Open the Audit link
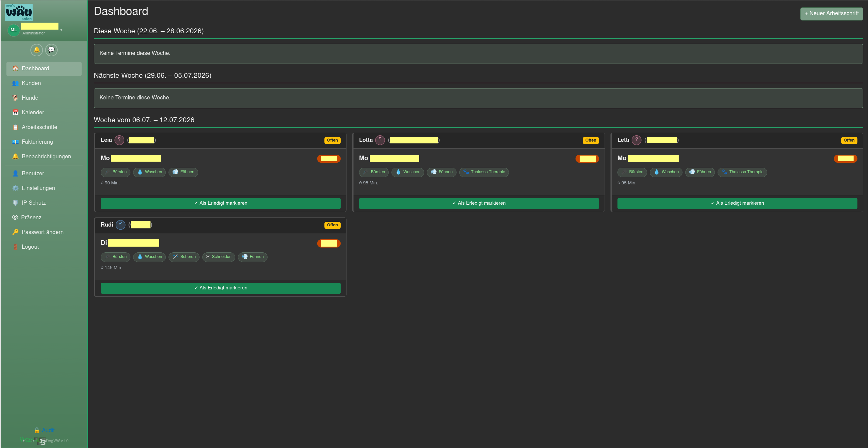 tap(48, 430)
